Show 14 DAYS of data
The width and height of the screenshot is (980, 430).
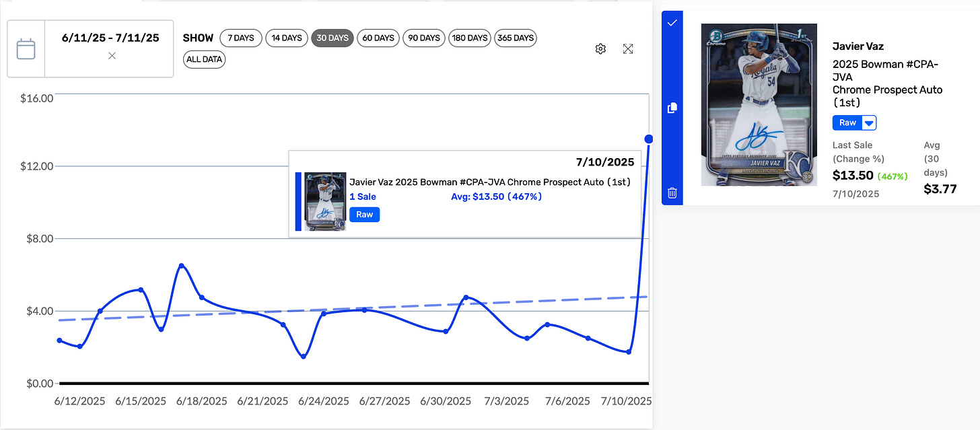(x=287, y=38)
